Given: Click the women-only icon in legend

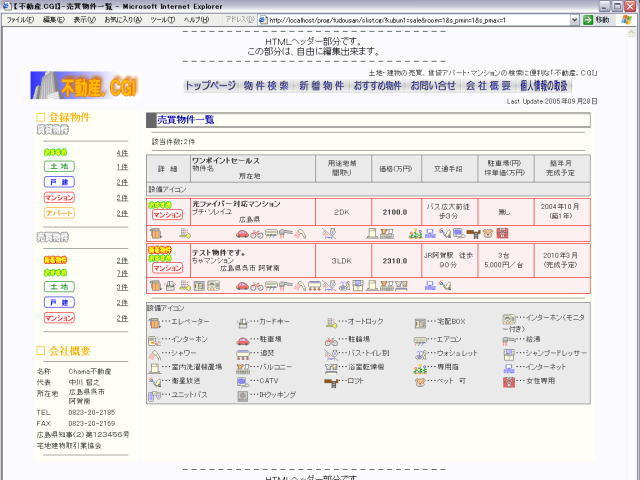Looking at the screenshot, I should click(510, 381).
